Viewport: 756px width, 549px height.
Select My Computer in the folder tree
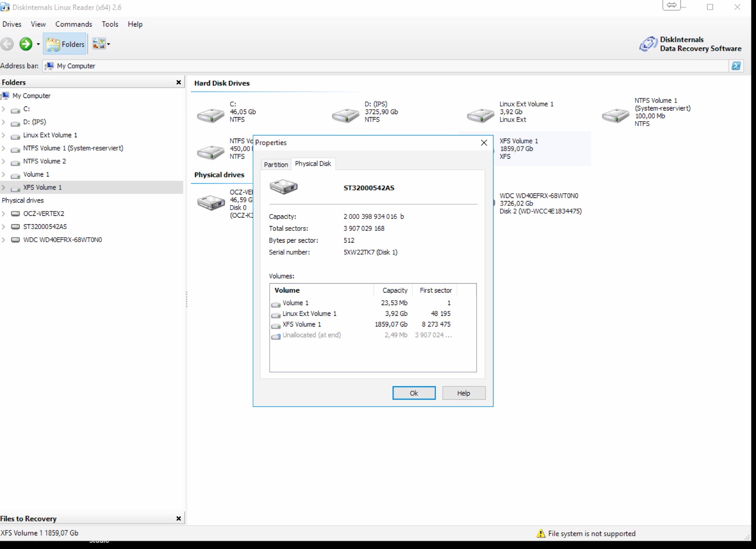click(31, 96)
